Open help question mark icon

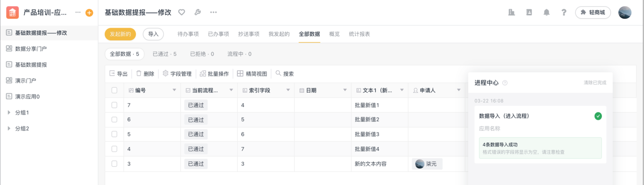pos(564,13)
